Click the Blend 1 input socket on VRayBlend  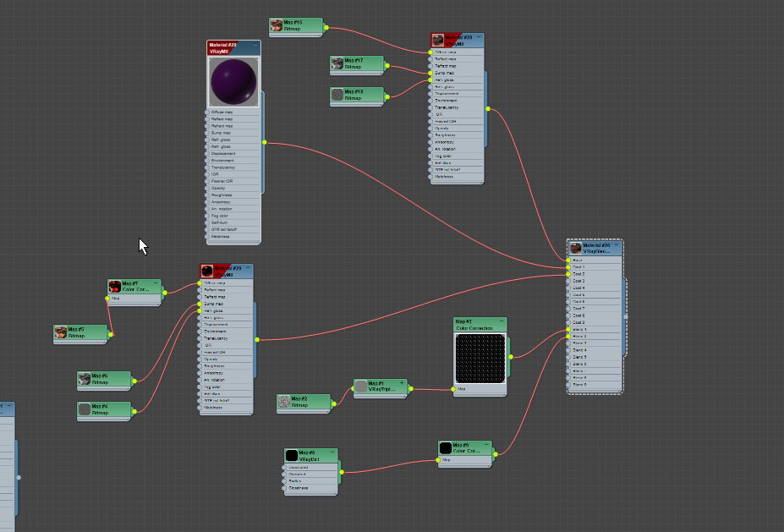(568, 330)
